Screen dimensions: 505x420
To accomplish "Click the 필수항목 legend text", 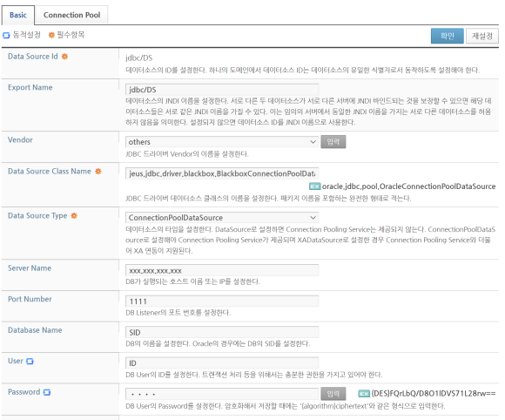I will 71,35.
